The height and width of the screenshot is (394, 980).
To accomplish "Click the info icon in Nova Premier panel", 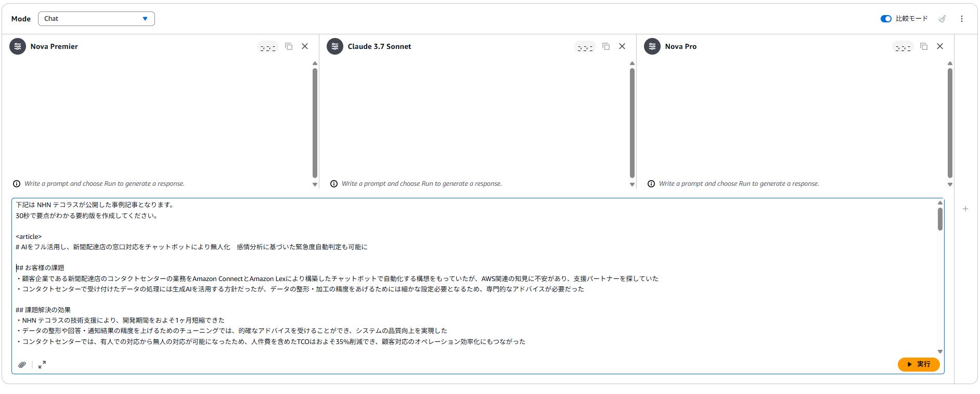I will click(17, 184).
